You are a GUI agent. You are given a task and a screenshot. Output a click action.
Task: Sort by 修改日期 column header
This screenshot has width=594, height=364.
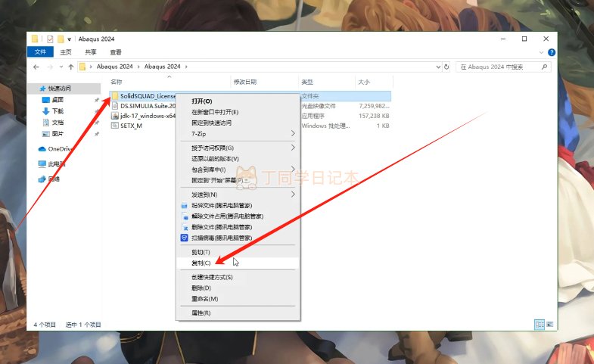[x=245, y=82]
